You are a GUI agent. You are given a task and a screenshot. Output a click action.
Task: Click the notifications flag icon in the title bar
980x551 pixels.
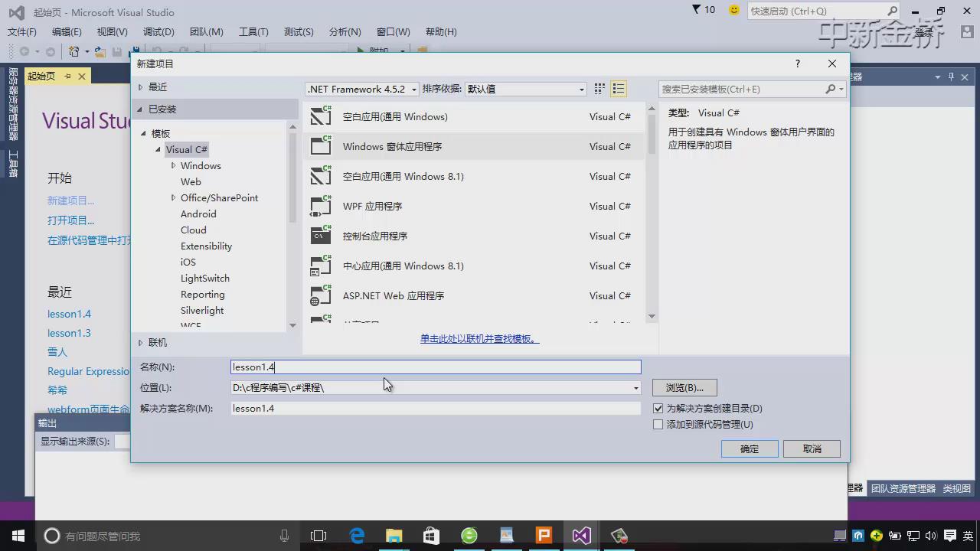(x=696, y=10)
